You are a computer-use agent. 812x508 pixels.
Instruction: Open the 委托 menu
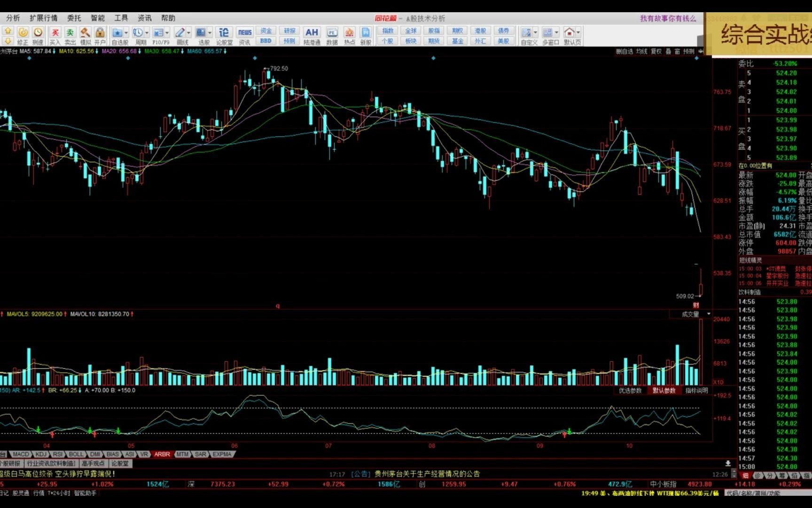(74, 18)
